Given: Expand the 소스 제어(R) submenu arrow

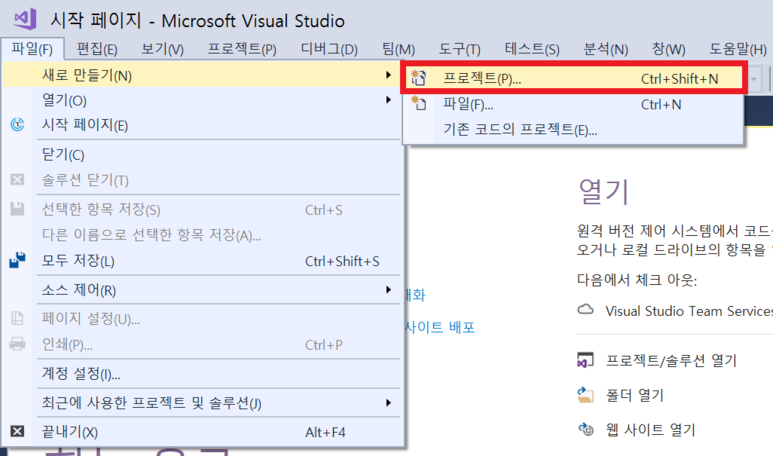Looking at the screenshot, I should pyautogui.click(x=388, y=290).
